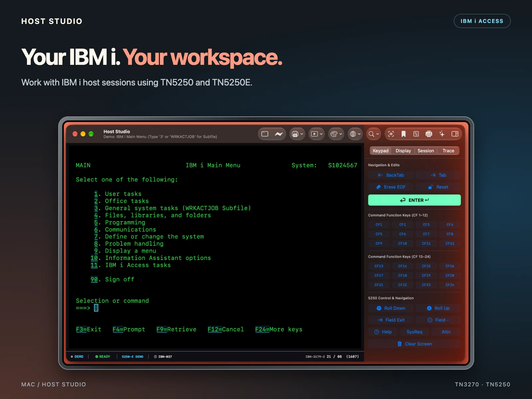Click the file transfer arrows icon
The height and width of the screenshot is (399, 532).
coord(416,134)
